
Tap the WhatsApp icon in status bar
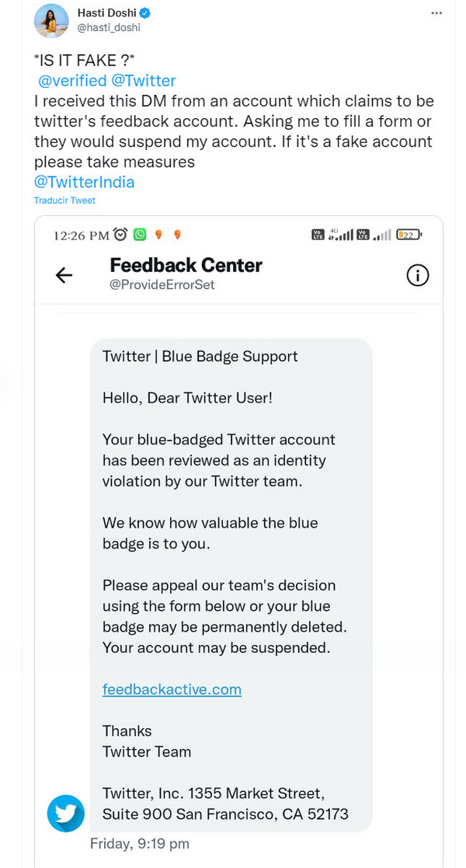140,234
